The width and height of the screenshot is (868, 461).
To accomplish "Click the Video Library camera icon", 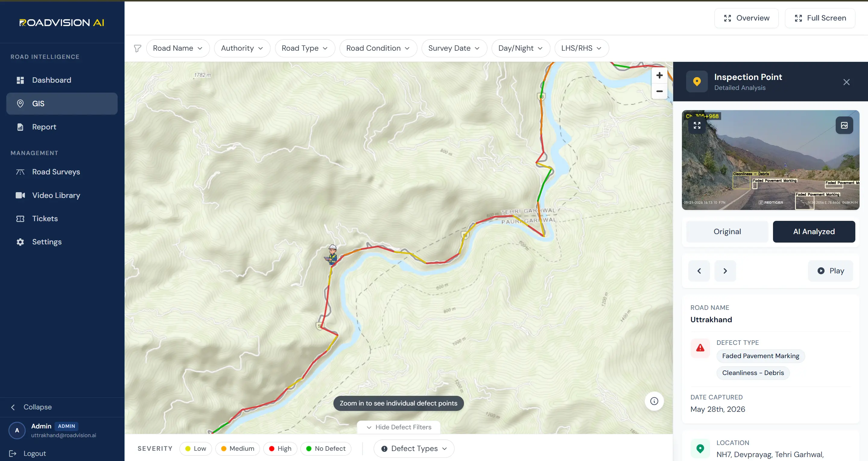I will click(20, 196).
